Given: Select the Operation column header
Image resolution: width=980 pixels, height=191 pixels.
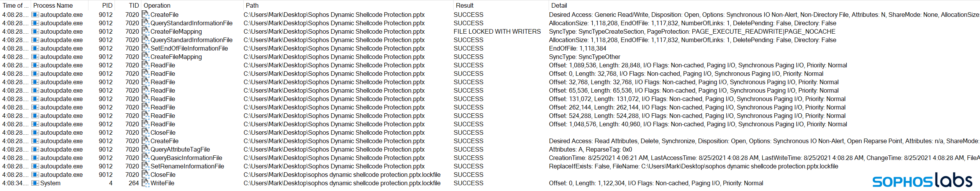Looking at the screenshot, I should (x=157, y=5).
